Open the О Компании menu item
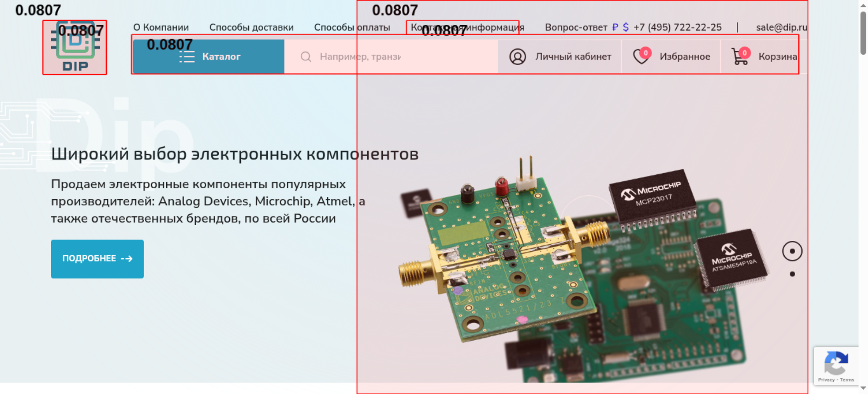 161,27
